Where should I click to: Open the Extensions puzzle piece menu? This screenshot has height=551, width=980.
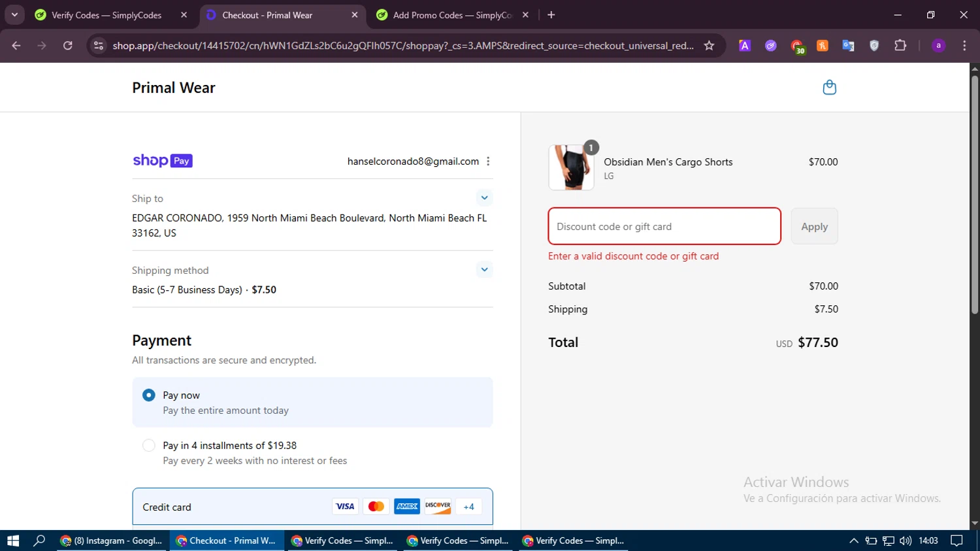[x=900, y=46]
